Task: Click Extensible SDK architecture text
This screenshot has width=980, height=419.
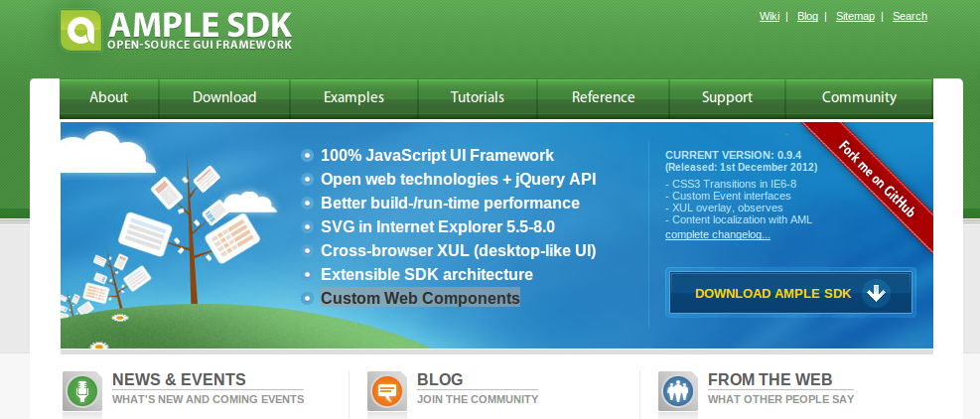Action: coord(427,275)
